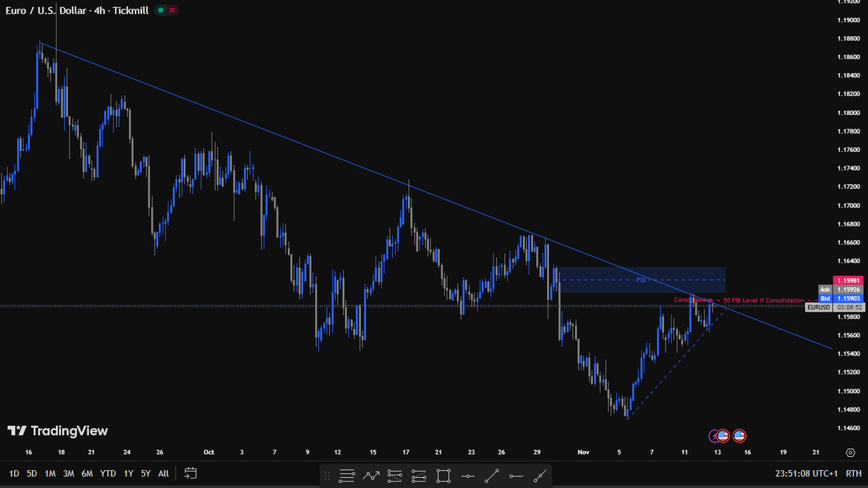Set chart range to 1Y
Screen dimensions: 868x488
(129, 474)
